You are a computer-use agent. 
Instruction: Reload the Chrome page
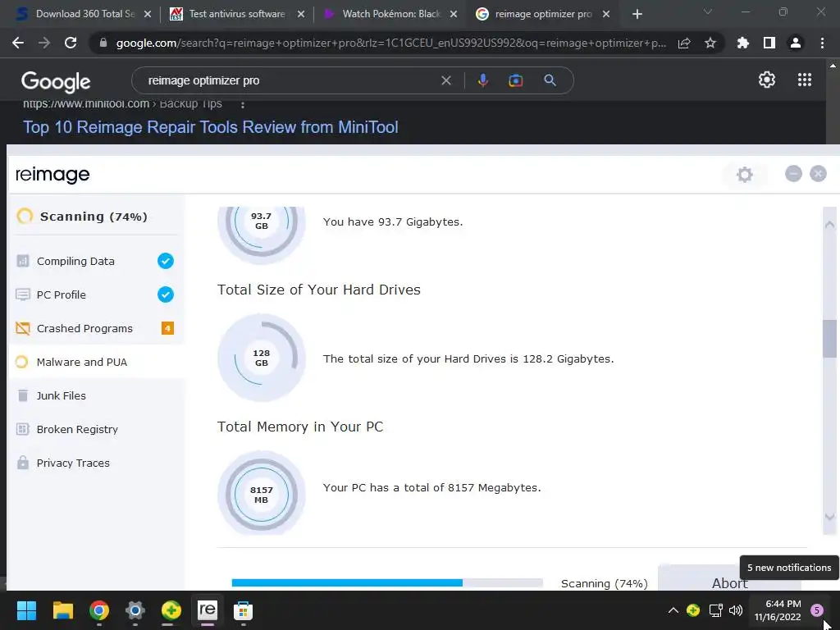[71, 43]
